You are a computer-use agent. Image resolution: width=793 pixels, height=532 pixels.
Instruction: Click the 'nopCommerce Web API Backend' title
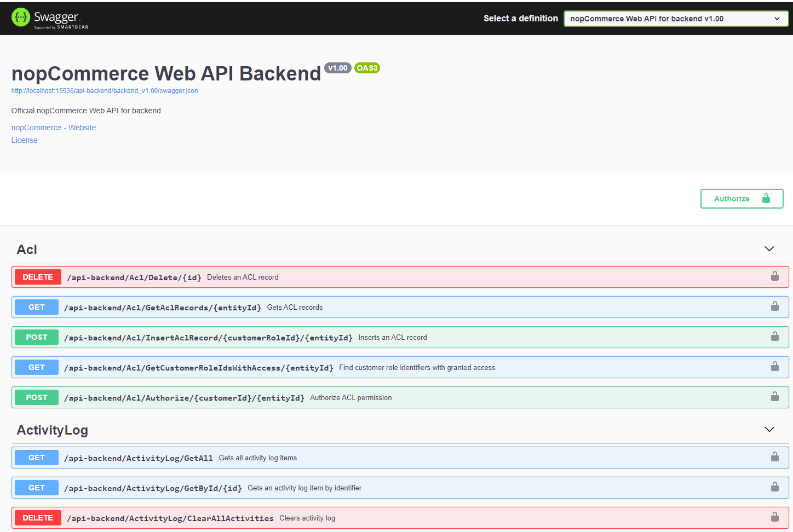point(166,74)
